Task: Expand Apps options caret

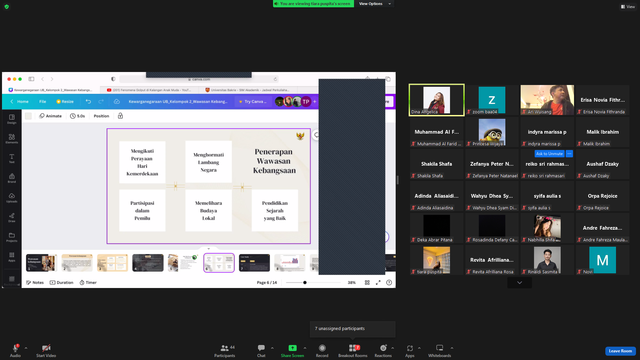Action: pyautogui.click(x=419, y=348)
